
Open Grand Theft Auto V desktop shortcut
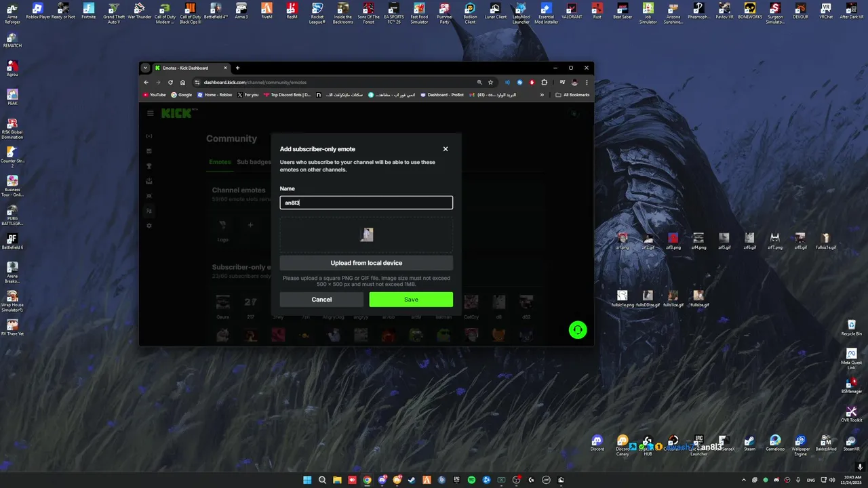[114, 12]
